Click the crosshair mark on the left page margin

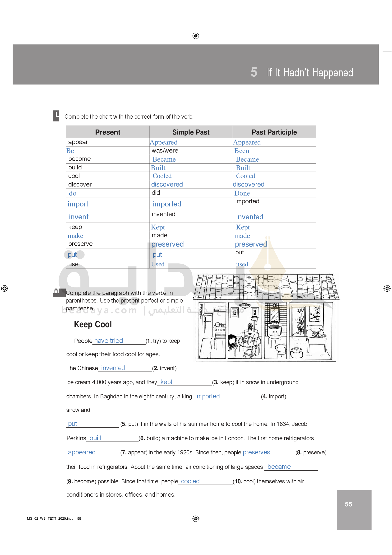pos(4,288)
